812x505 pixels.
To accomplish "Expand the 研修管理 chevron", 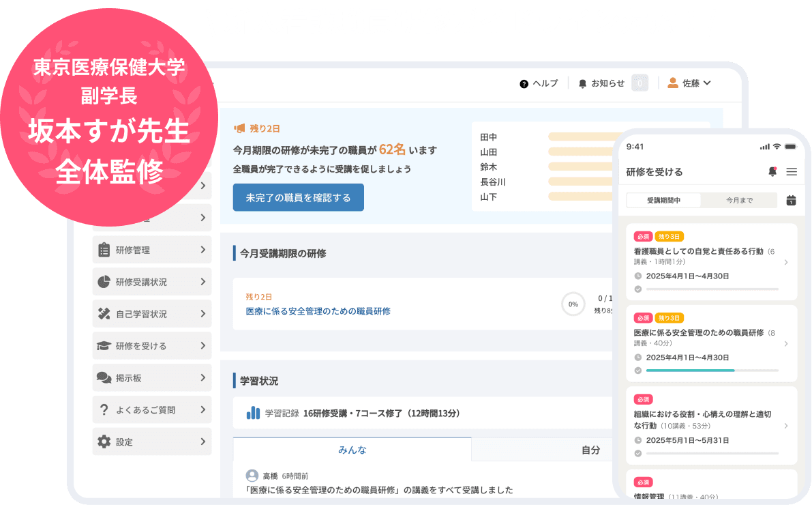I will (x=203, y=250).
